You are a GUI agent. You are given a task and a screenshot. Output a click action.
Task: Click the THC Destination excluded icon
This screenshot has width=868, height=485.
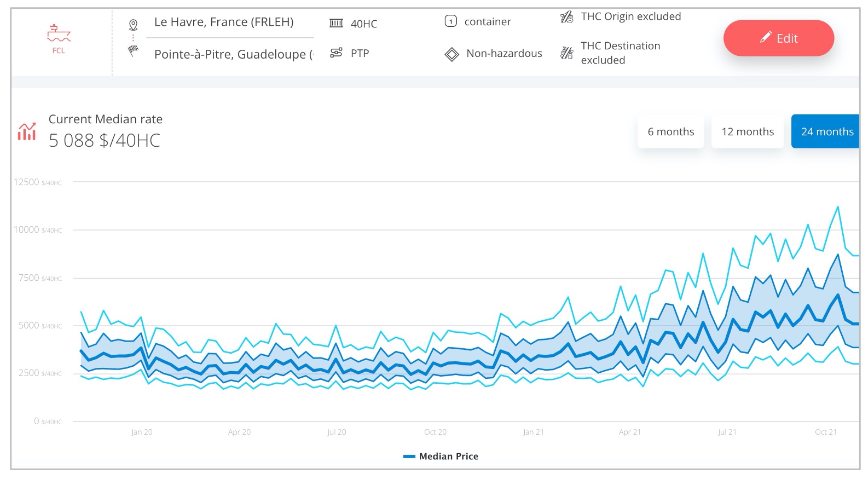567,53
